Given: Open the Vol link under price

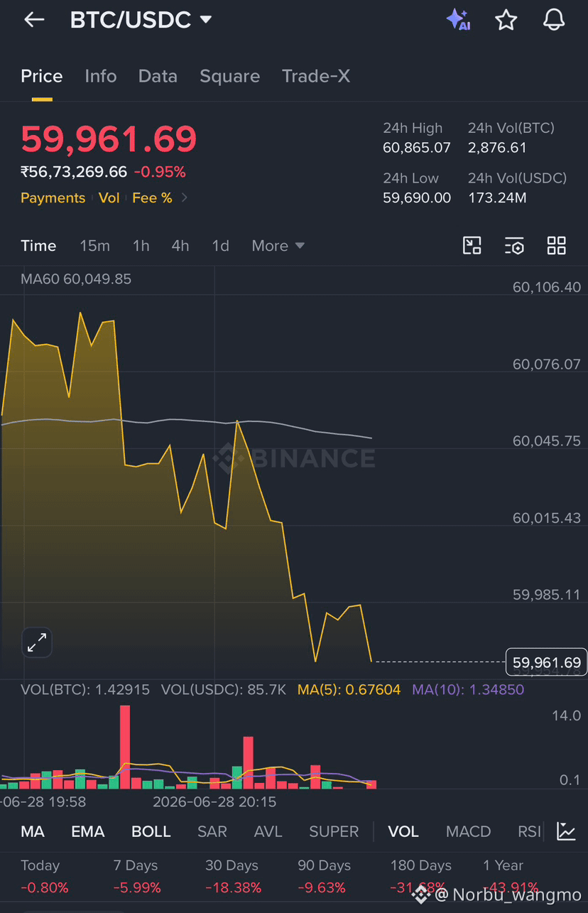Looking at the screenshot, I should [x=109, y=198].
